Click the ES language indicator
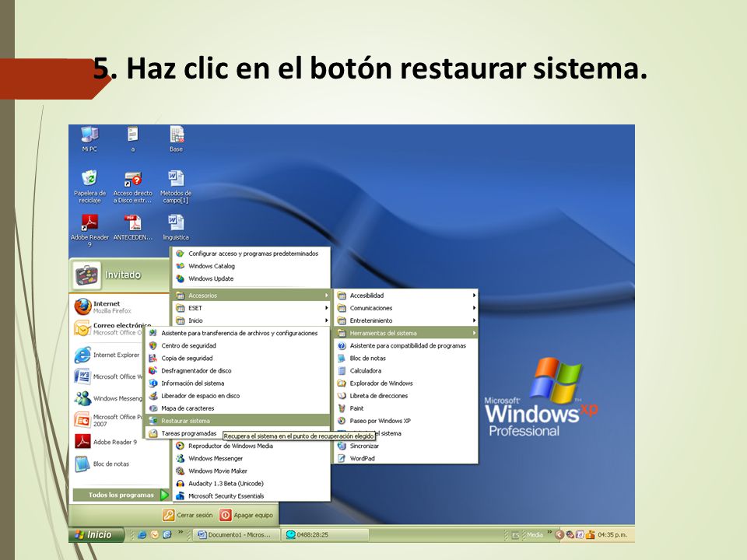This screenshot has height=560, width=747. [515, 535]
